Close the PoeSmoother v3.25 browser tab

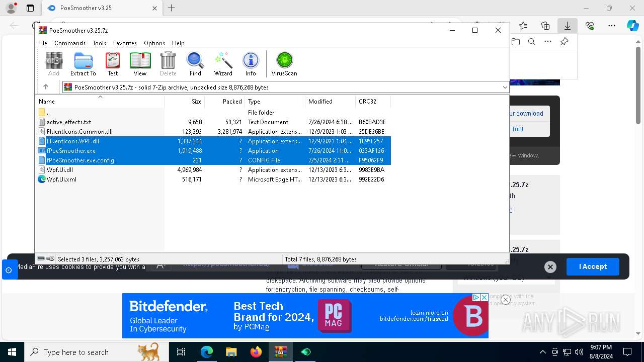point(155,8)
